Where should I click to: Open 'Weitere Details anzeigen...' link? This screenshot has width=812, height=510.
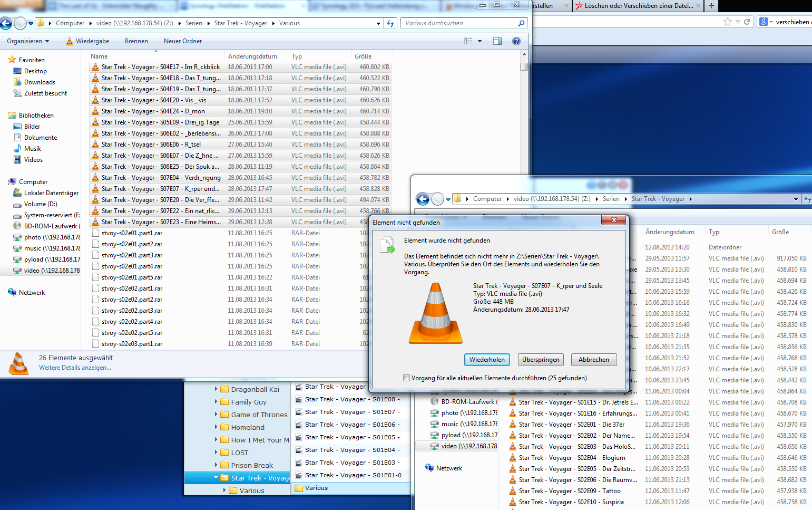[x=75, y=368]
